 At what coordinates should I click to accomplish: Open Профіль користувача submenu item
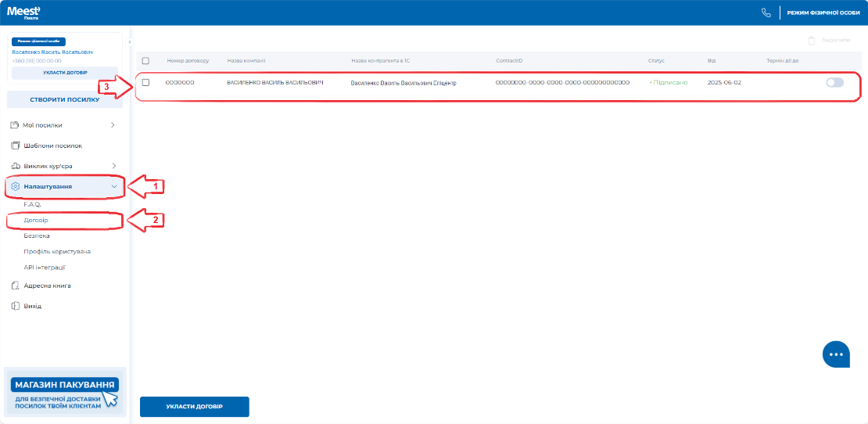tap(58, 251)
